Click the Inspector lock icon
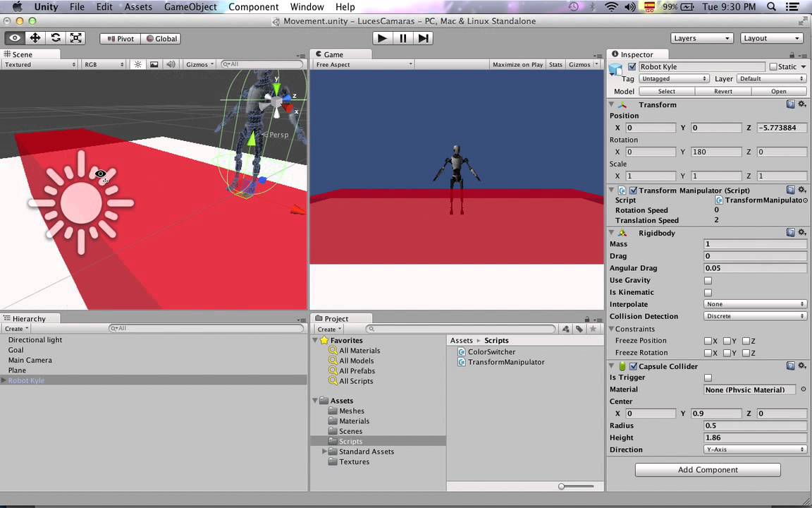 pos(792,54)
